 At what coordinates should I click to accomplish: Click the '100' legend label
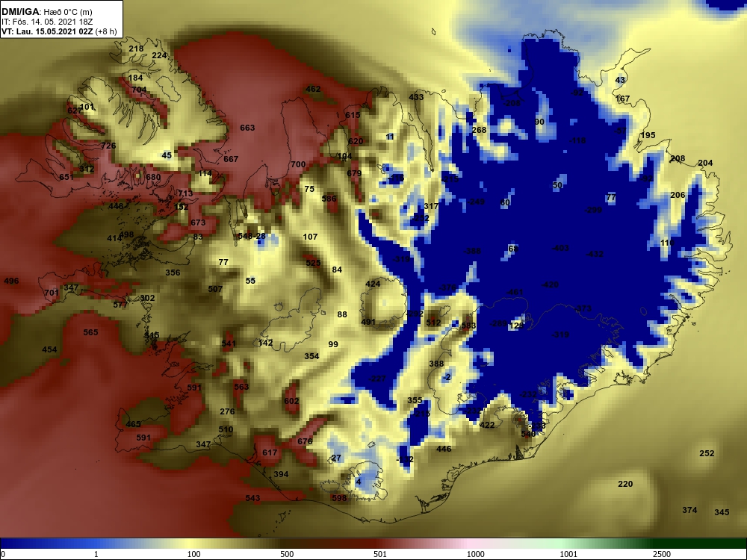click(194, 554)
